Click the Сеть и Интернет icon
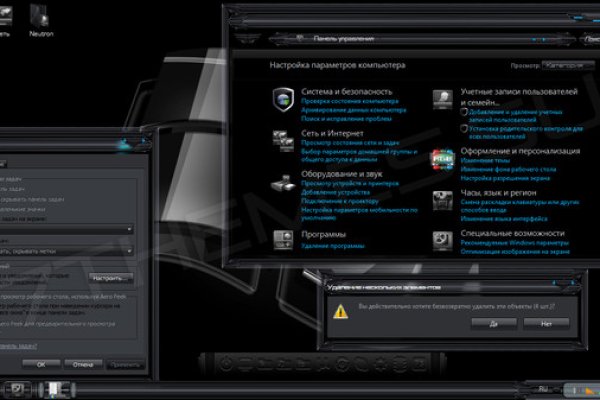The width and height of the screenshot is (600, 400). [282, 140]
